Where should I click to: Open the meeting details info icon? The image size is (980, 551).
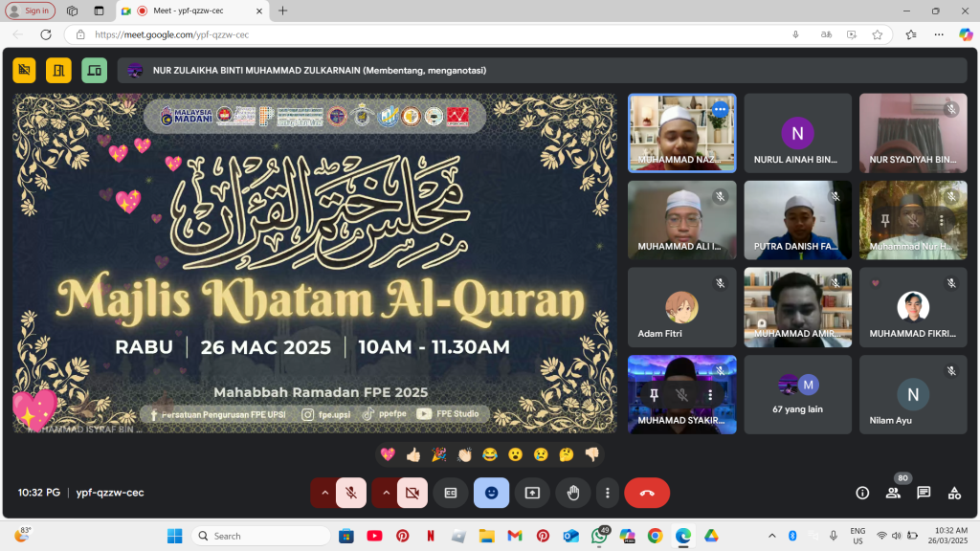coord(862,493)
